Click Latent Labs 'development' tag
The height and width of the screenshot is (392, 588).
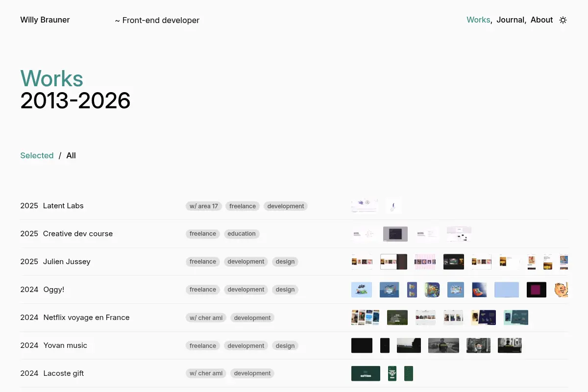286,206
